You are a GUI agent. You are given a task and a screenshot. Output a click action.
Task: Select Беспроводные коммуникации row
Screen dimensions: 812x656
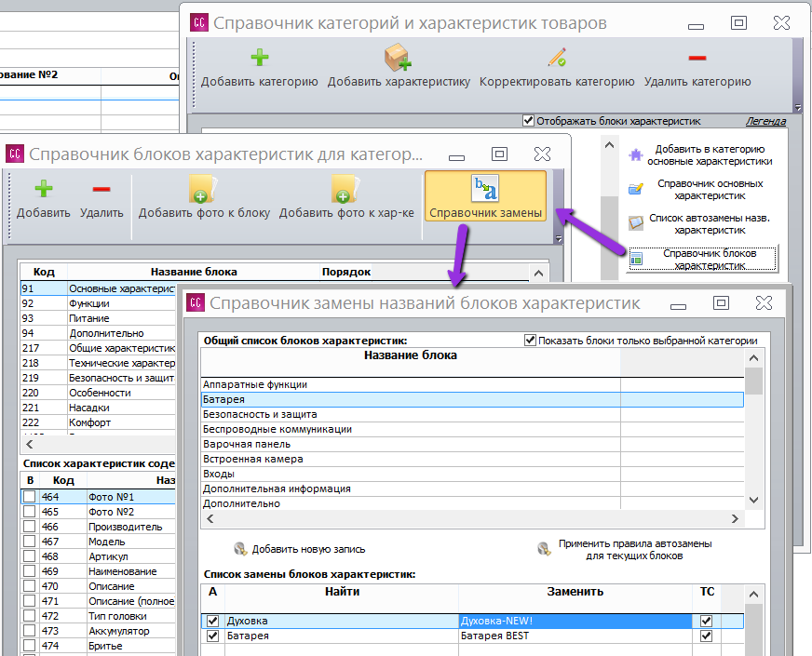[472, 429]
